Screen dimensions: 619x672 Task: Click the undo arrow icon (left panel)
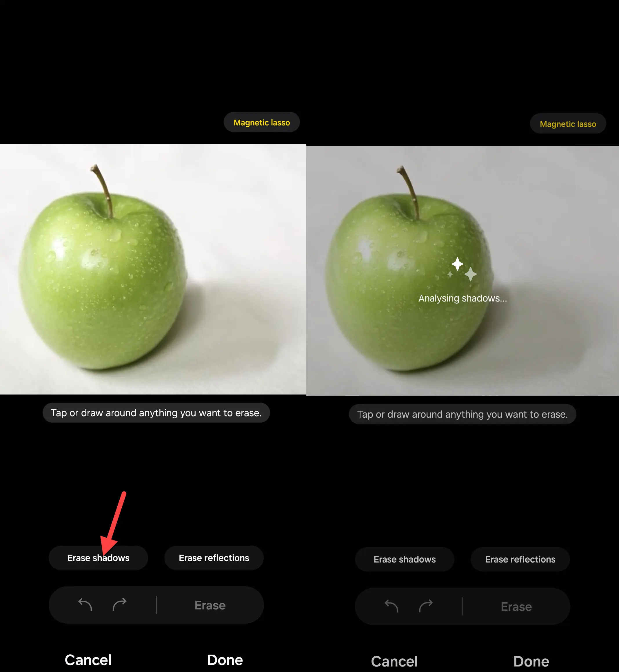[x=84, y=604]
